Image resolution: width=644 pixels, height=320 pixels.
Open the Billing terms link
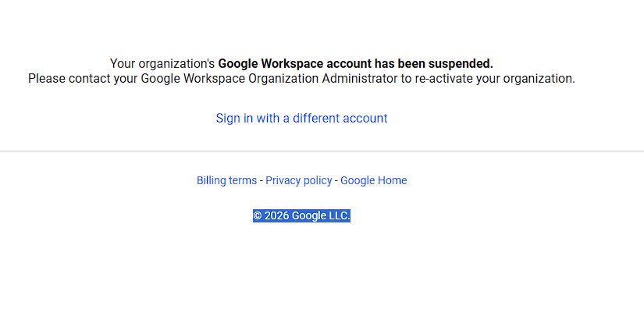pos(226,180)
